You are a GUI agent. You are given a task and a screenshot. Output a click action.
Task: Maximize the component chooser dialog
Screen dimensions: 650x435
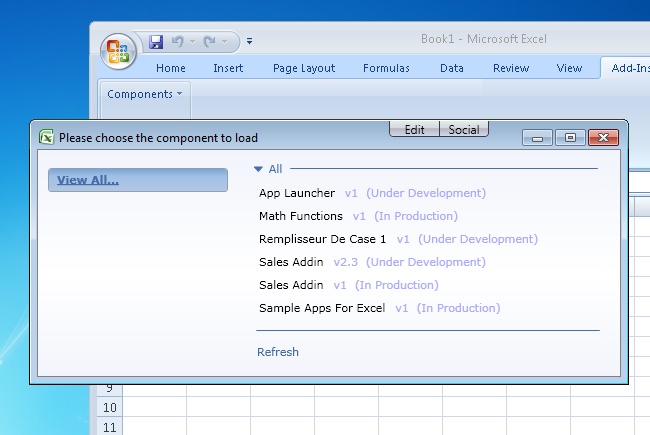click(x=570, y=138)
